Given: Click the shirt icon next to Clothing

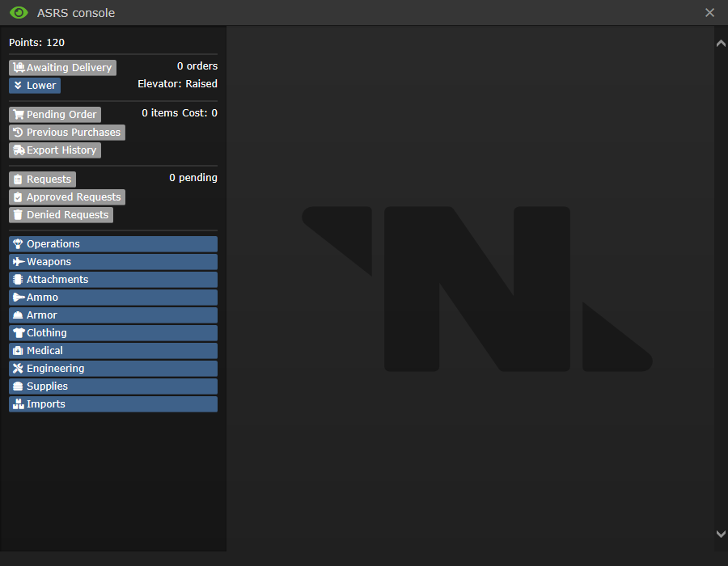Looking at the screenshot, I should click(19, 332).
